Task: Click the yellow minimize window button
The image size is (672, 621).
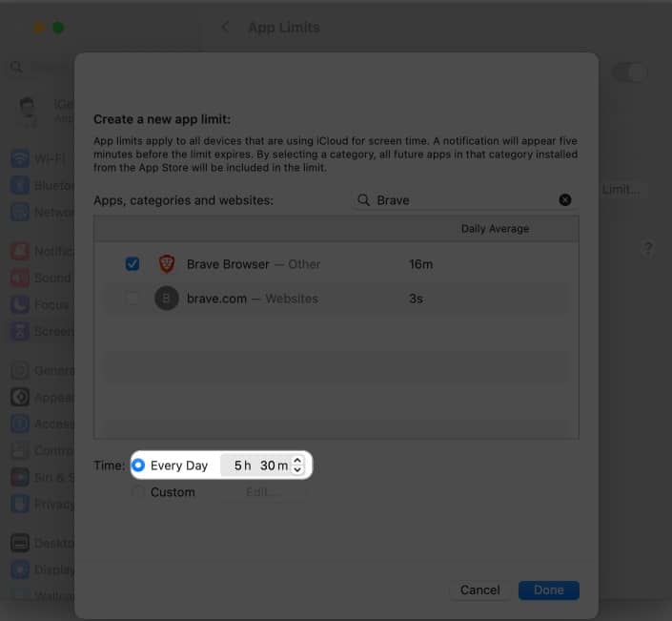Action: click(39, 28)
